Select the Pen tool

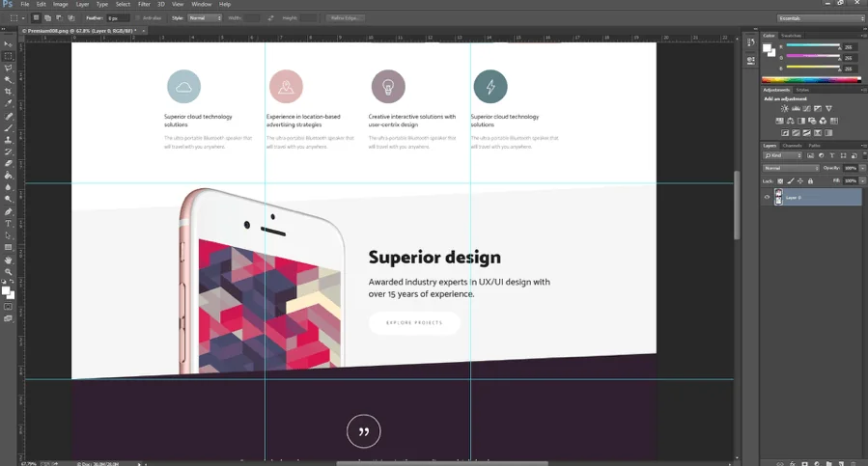click(x=9, y=211)
